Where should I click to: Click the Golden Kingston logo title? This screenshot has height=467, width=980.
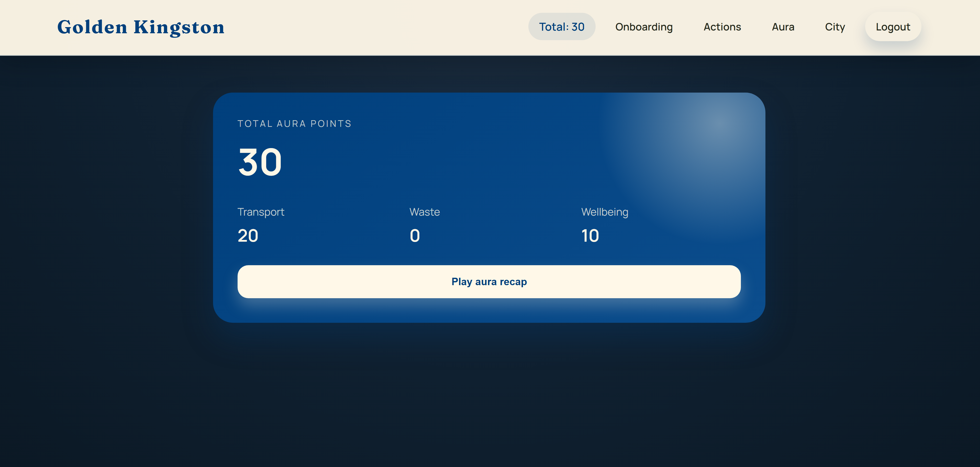pos(141,27)
